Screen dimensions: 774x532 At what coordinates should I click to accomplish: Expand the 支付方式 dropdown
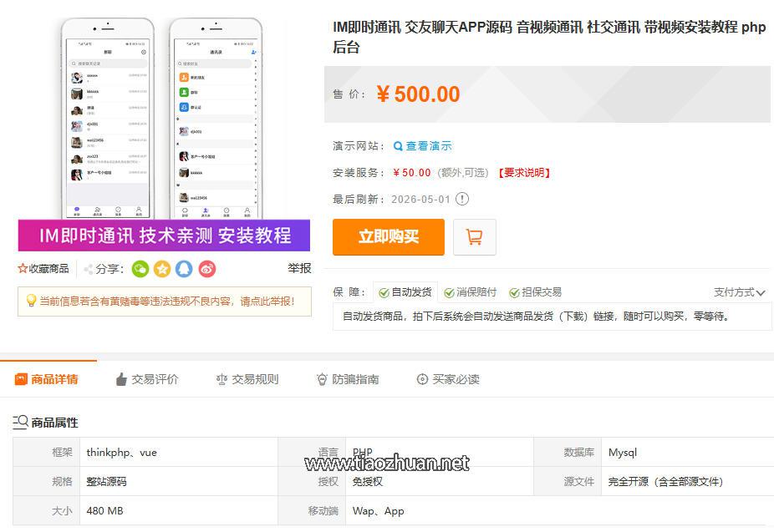coord(740,292)
